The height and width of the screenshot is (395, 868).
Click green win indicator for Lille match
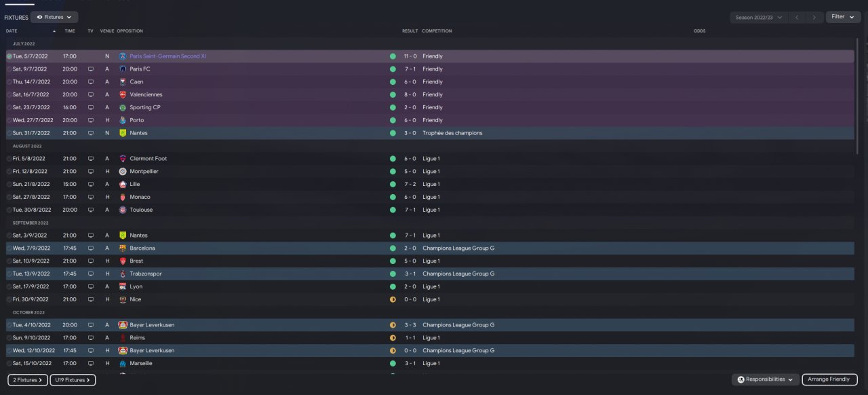(393, 184)
